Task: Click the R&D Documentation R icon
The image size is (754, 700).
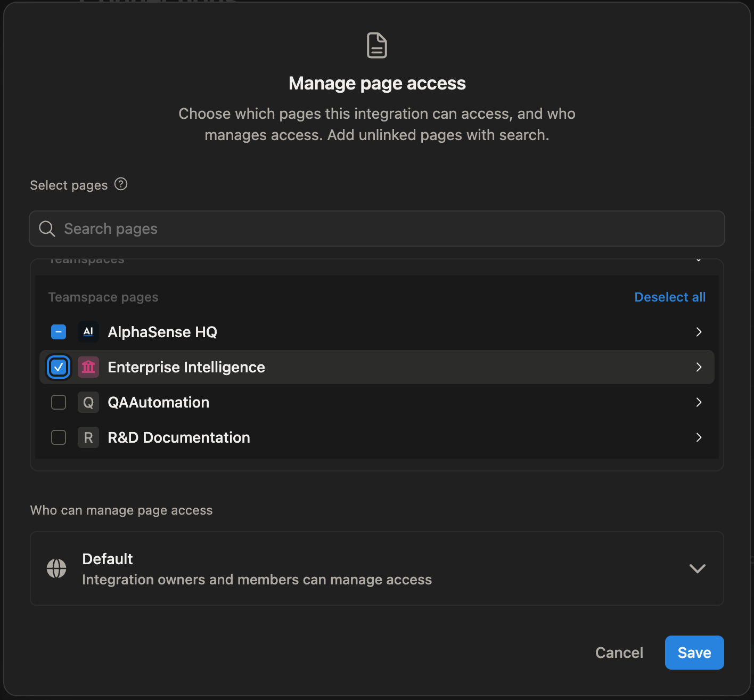Action: tap(88, 437)
